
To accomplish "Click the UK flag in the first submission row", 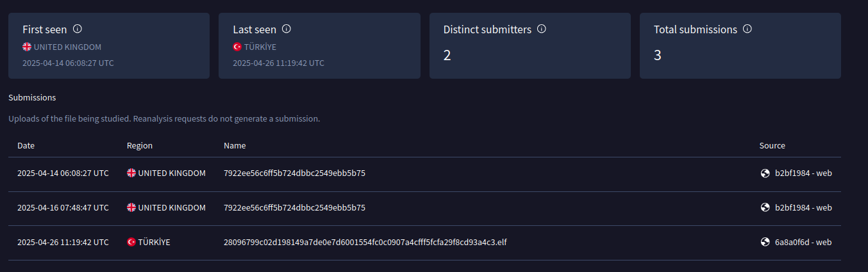I will (131, 173).
